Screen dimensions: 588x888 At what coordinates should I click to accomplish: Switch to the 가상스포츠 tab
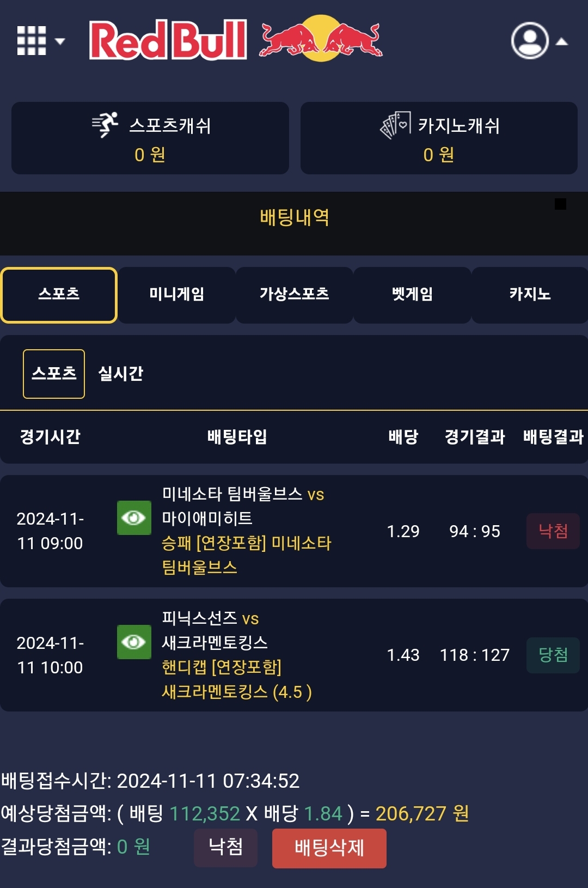click(295, 295)
